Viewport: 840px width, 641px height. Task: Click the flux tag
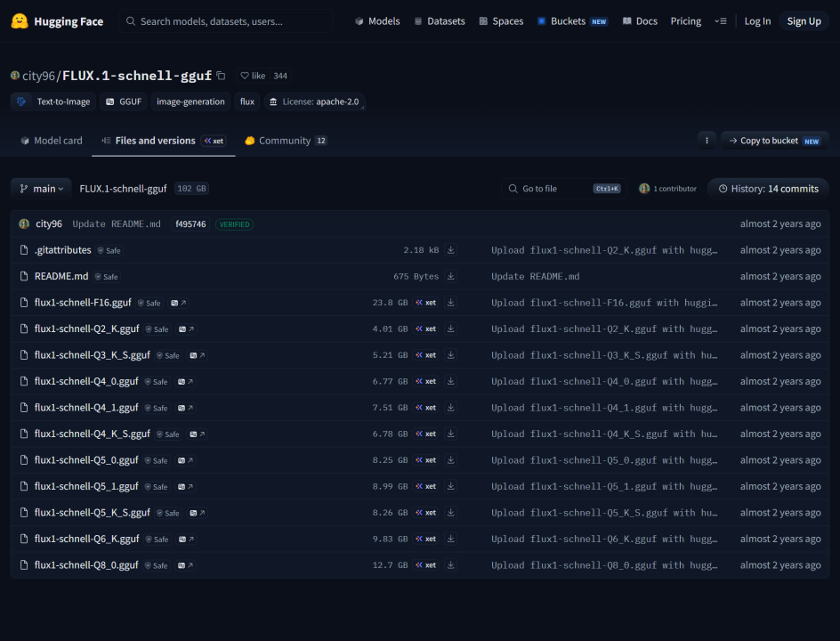click(x=247, y=101)
